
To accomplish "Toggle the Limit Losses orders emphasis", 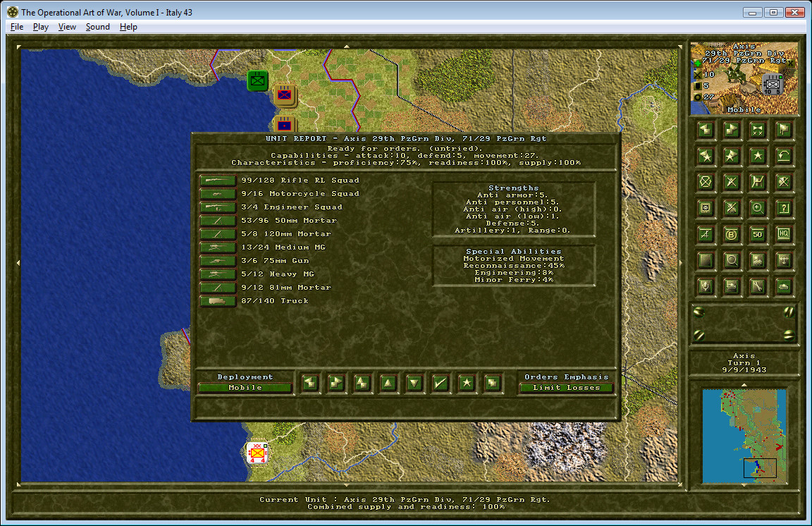I will tap(566, 388).
